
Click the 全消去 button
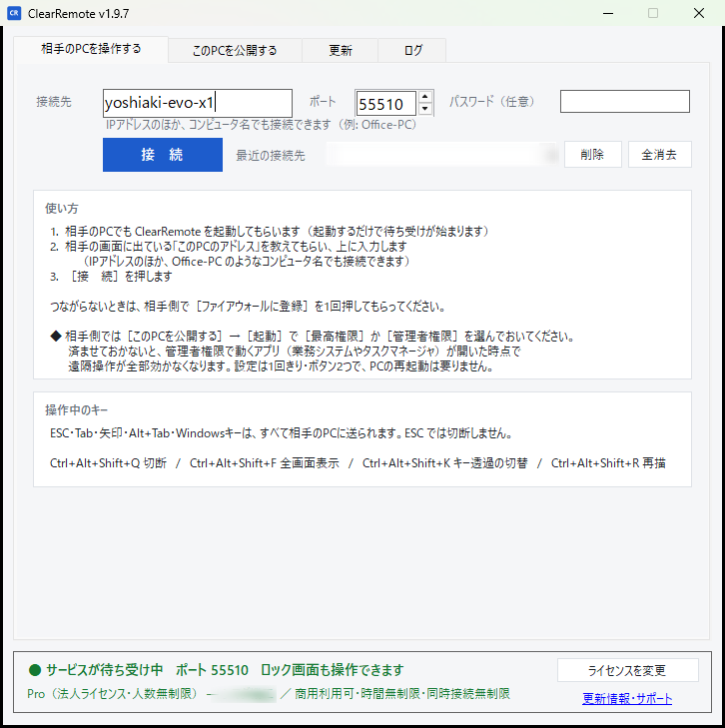coord(659,154)
